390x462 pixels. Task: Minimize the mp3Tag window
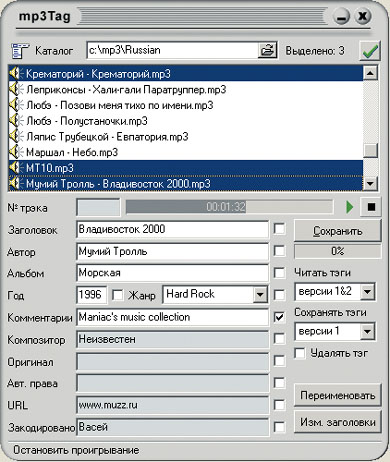pos(341,16)
